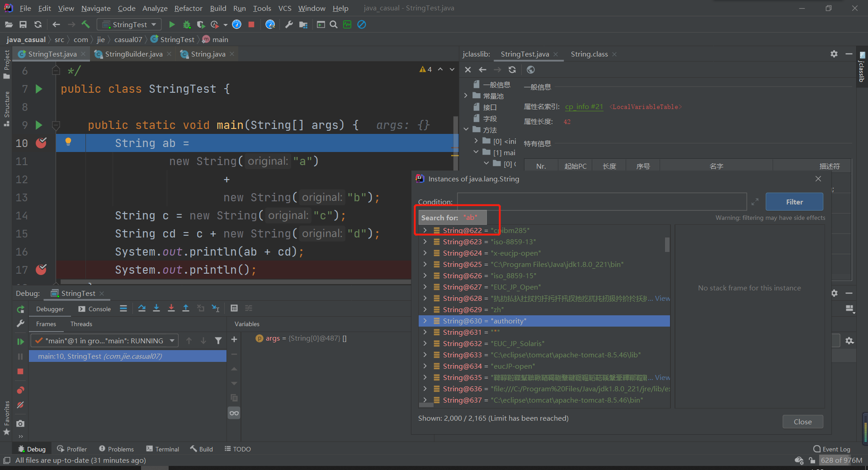The image size is (868, 470).
Task: Force step into red arrow icon
Action: tap(171, 309)
